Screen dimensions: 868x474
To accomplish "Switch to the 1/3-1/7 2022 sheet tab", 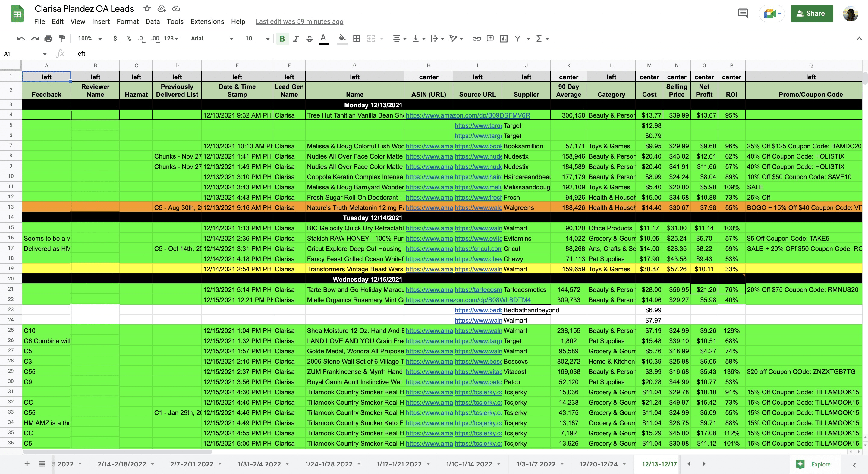I will (x=536, y=464).
